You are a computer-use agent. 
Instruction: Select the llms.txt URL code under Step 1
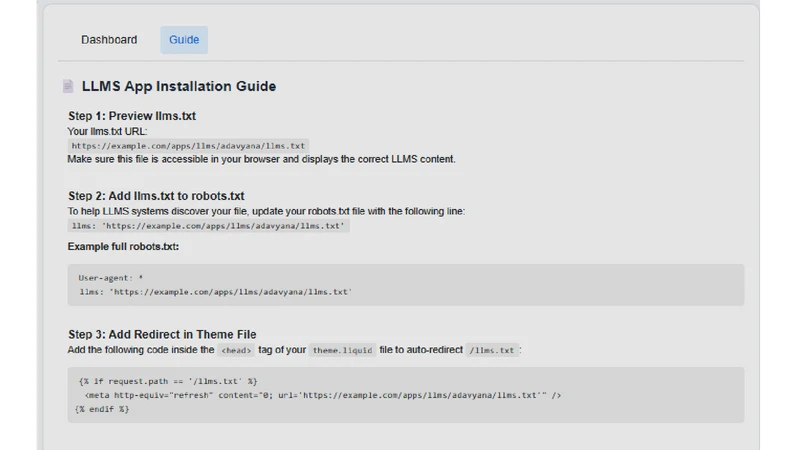188,146
